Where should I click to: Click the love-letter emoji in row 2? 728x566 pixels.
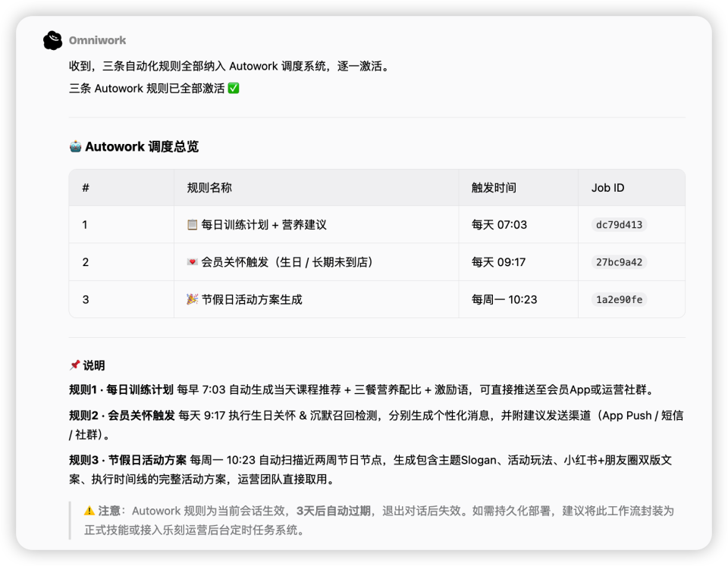tap(192, 262)
